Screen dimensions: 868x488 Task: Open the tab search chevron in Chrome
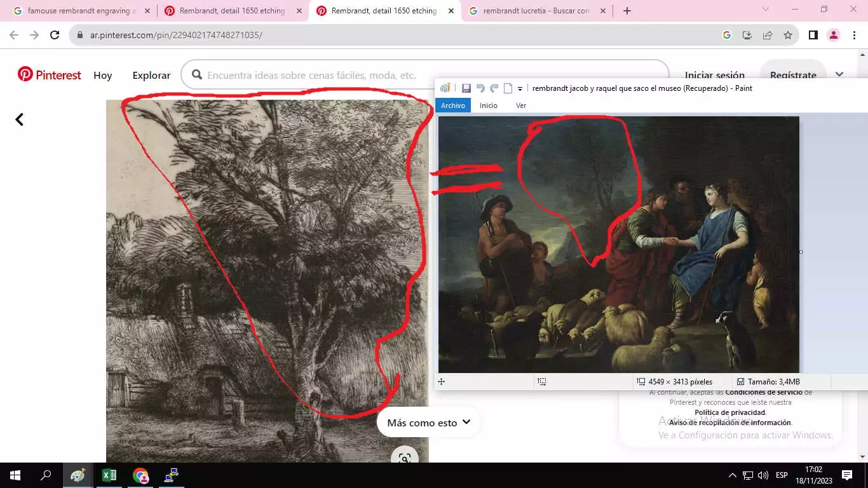click(766, 10)
